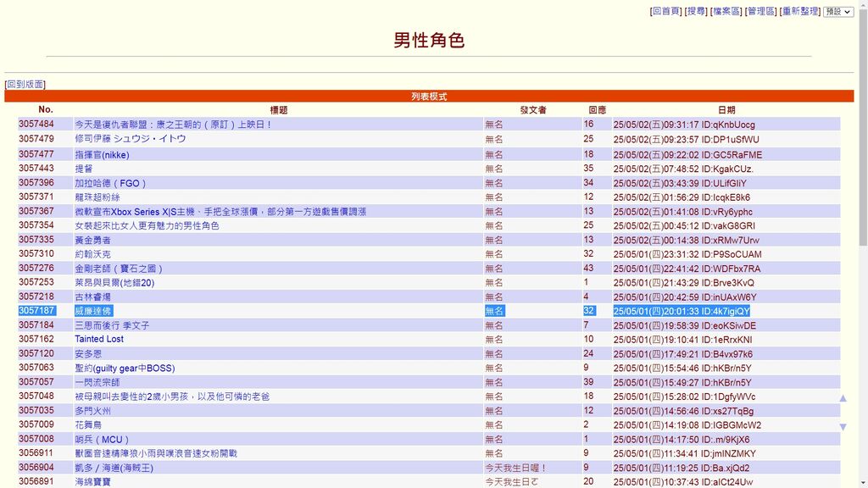Click the No. column header
The width and height of the screenshot is (868, 488).
tap(46, 109)
